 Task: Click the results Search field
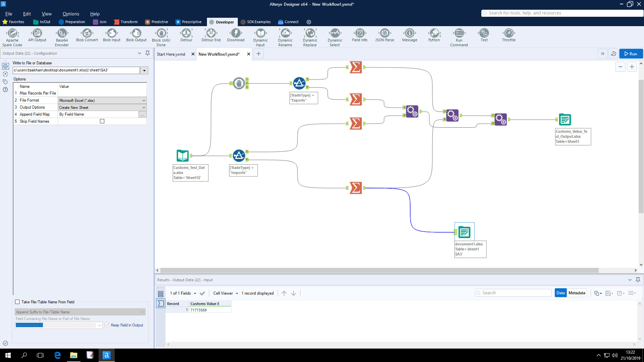[513, 293]
